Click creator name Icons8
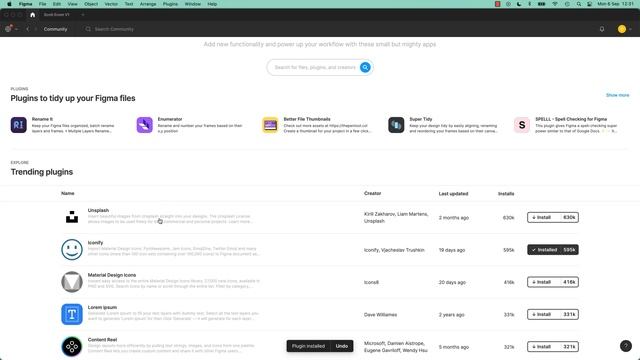This screenshot has height=360, width=640. click(x=371, y=282)
